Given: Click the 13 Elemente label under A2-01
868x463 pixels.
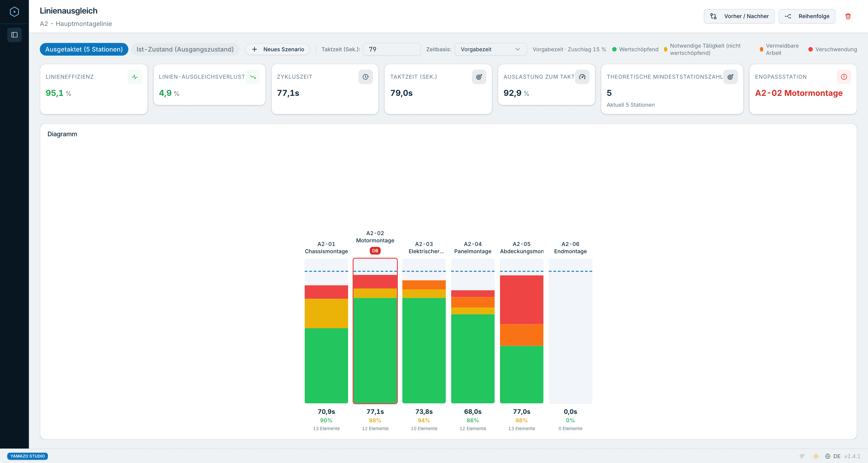Looking at the screenshot, I should (x=326, y=429).
